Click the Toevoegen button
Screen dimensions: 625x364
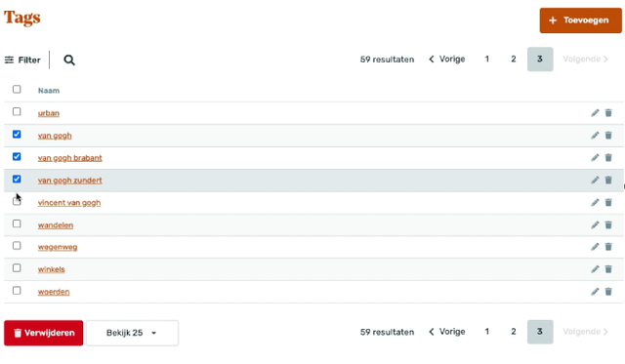580,20
